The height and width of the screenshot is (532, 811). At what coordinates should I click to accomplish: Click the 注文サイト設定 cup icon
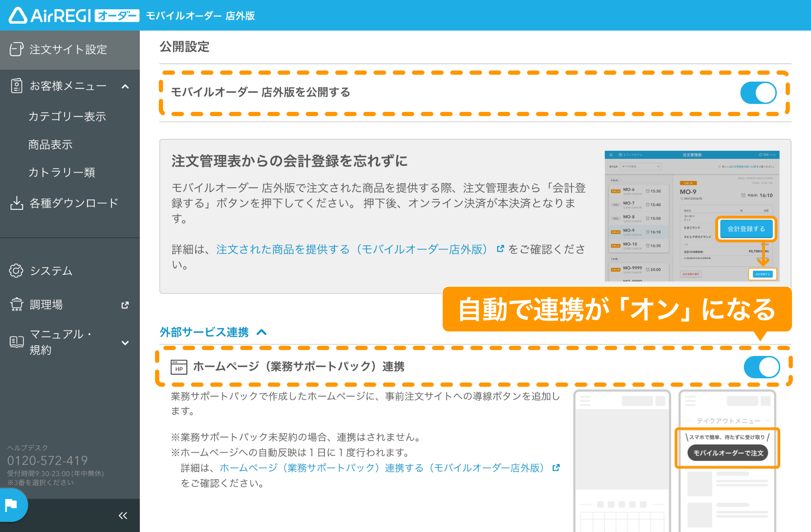click(x=16, y=49)
